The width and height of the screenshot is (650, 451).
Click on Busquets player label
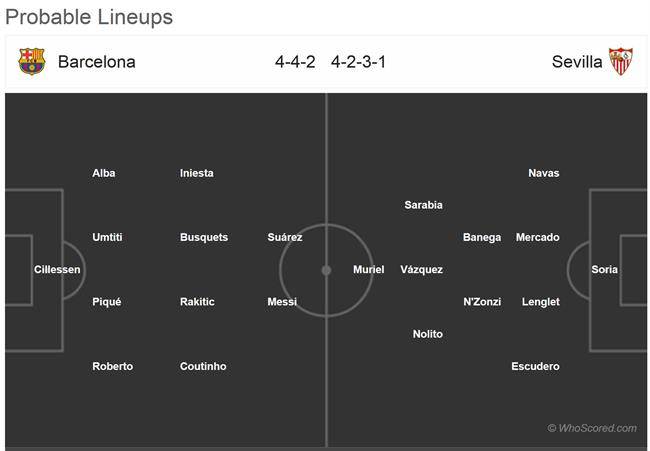click(204, 237)
